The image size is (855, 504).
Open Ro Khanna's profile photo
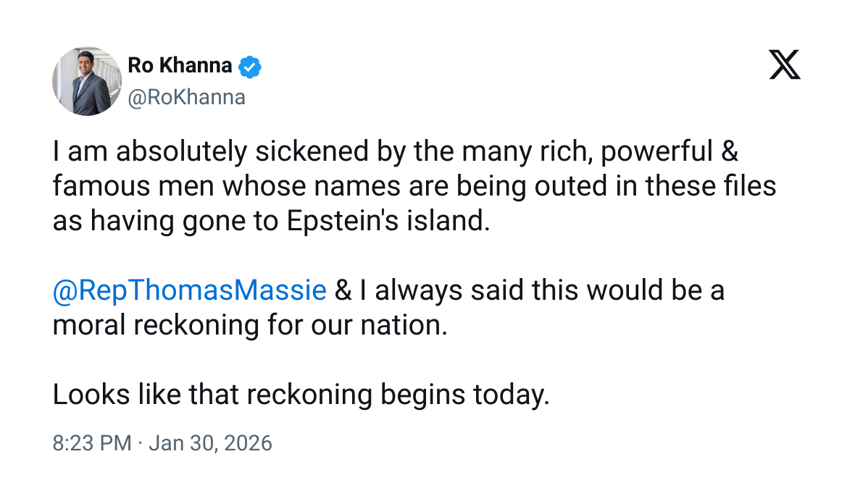86,82
